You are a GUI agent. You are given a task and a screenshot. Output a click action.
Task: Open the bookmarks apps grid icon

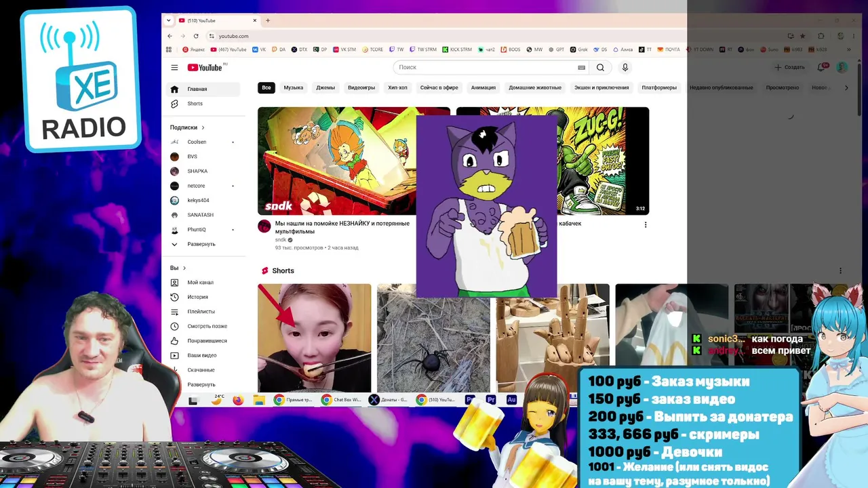pyautogui.click(x=169, y=49)
